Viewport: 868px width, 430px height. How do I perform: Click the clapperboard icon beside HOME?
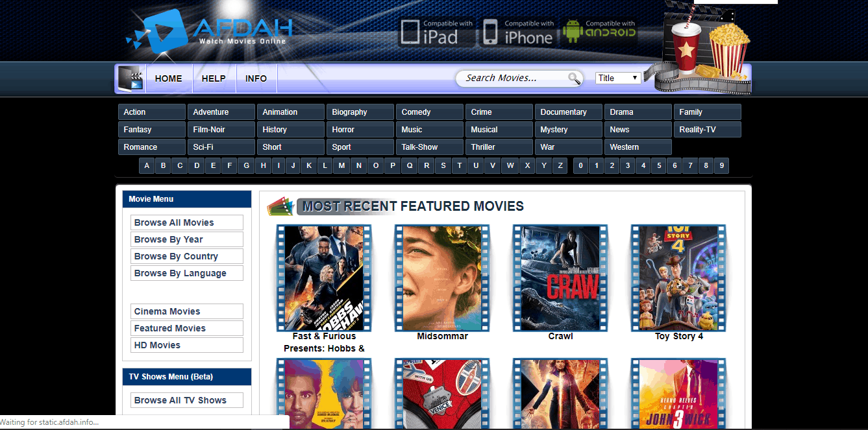pos(130,78)
